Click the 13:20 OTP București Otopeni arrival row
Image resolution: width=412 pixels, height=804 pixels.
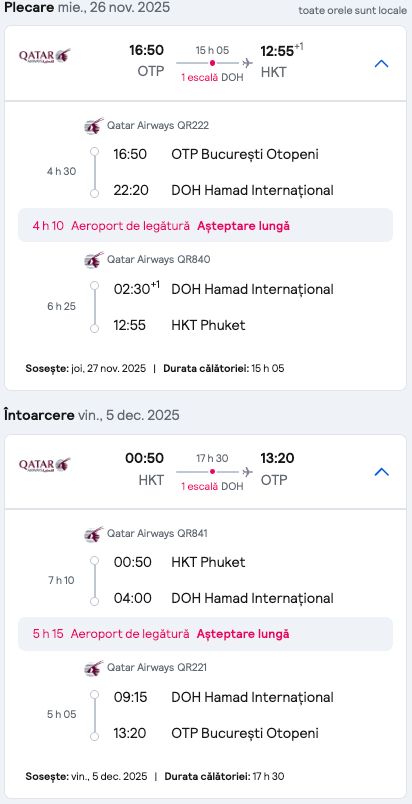216,733
